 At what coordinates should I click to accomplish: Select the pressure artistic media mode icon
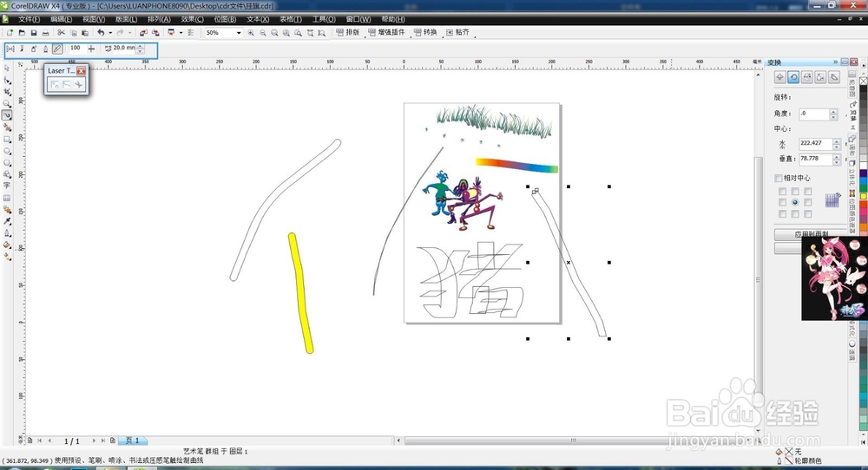point(57,49)
